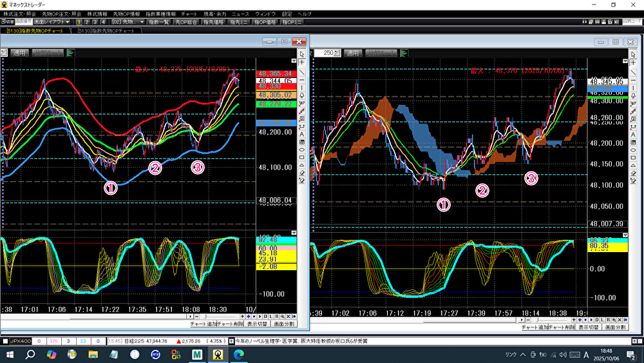Switch to screen layout number 3

pos(94,22)
